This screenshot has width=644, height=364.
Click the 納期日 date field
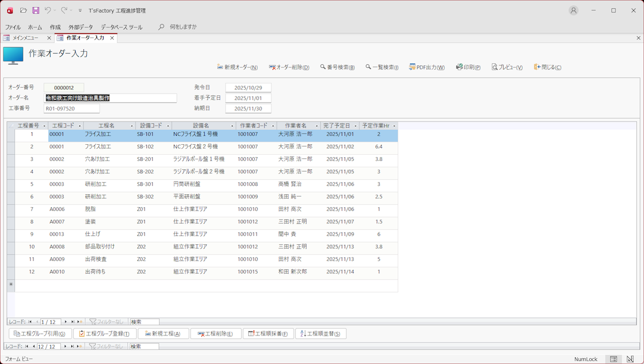coord(248,108)
